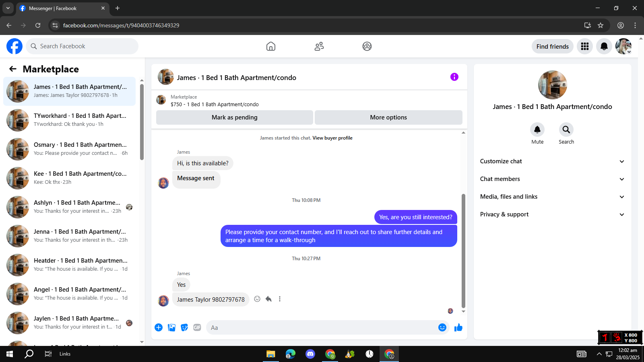The image size is (644, 362).
Task: Open your account profile picture menu
Action: (623, 46)
